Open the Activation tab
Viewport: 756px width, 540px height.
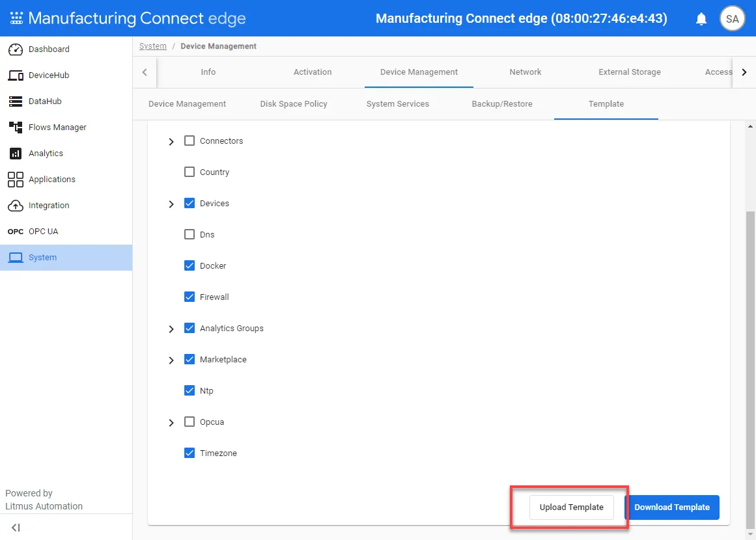tap(313, 72)
